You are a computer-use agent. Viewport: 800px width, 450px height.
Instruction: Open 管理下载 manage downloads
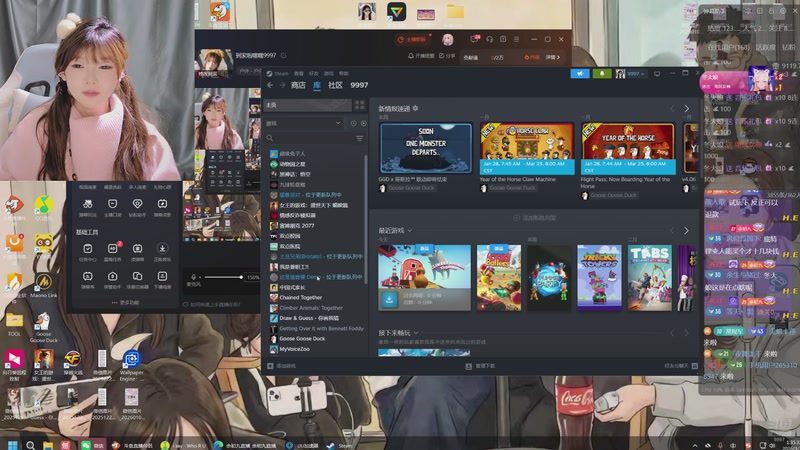[481, 366]
